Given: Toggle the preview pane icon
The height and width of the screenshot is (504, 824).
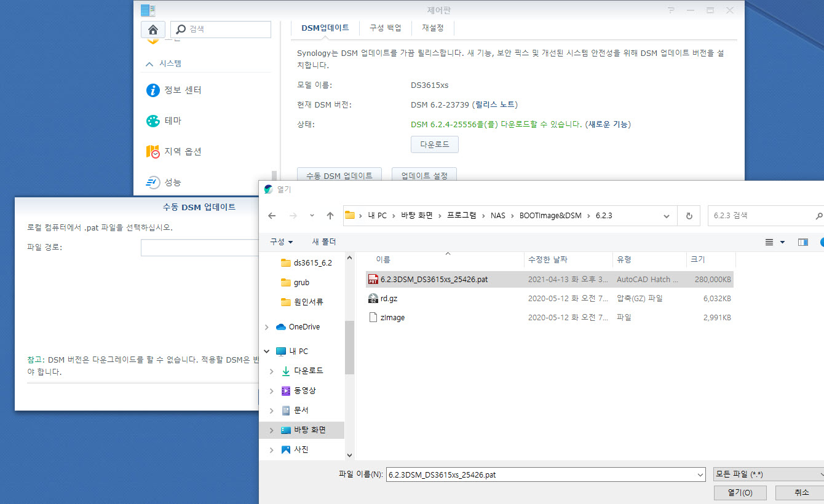Looking at the screenshot, I should (x=802, y=242).
